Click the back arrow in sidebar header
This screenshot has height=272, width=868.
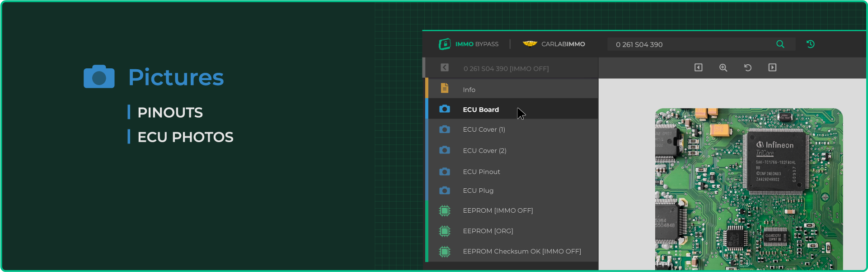pos(445,67)
